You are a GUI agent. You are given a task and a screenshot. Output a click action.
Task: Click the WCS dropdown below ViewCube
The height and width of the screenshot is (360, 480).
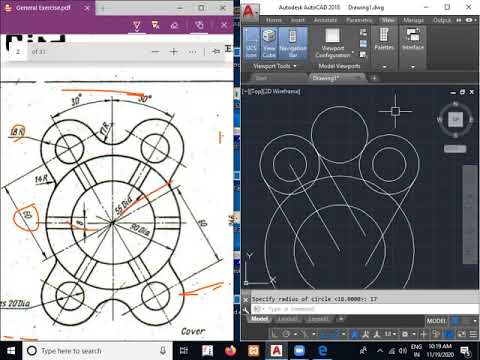coord(455,149)
